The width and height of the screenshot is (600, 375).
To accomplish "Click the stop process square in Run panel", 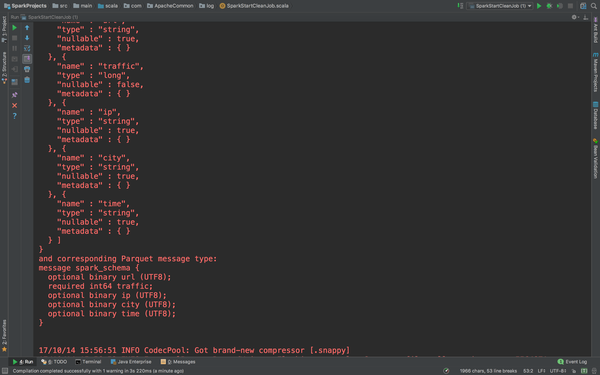I will [x=15, y=38].
